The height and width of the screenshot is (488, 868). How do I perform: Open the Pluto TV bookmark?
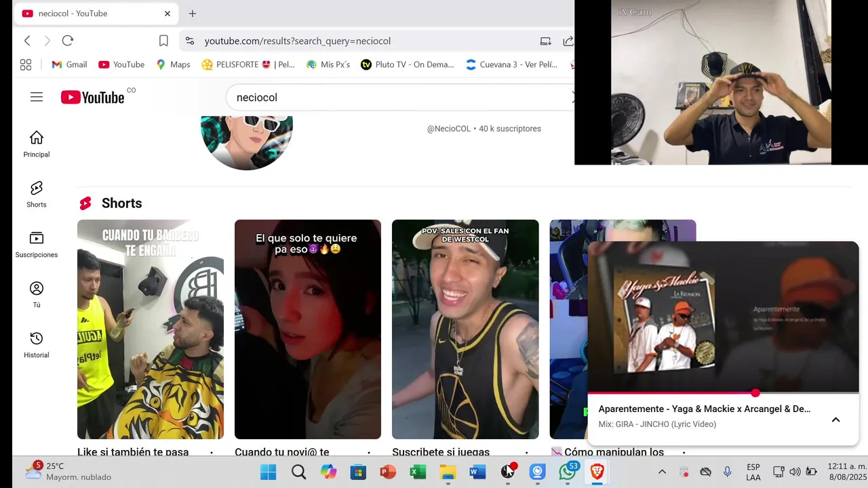coord(408,64)
